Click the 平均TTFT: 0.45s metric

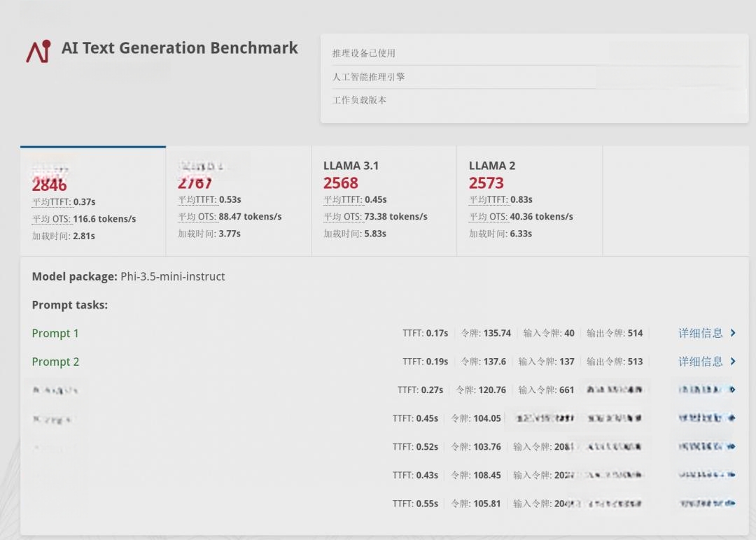pos(355,199)
